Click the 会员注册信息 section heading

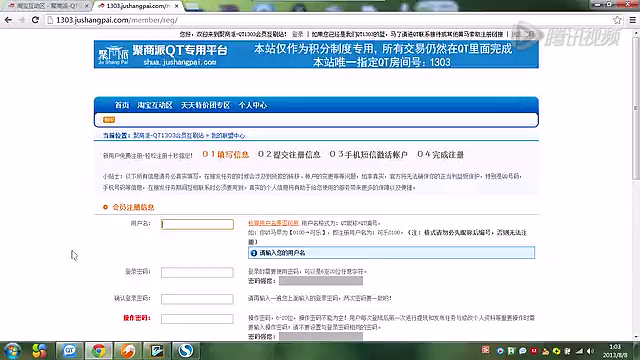[133, 207]
